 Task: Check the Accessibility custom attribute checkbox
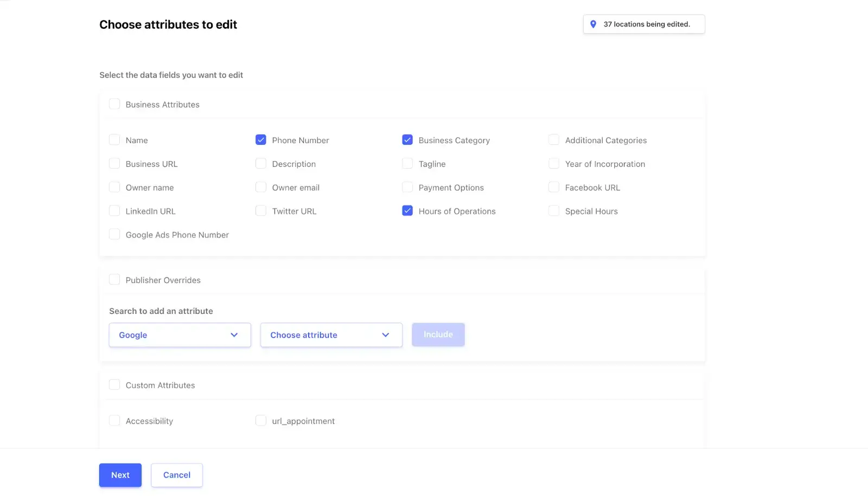point(114,421)
